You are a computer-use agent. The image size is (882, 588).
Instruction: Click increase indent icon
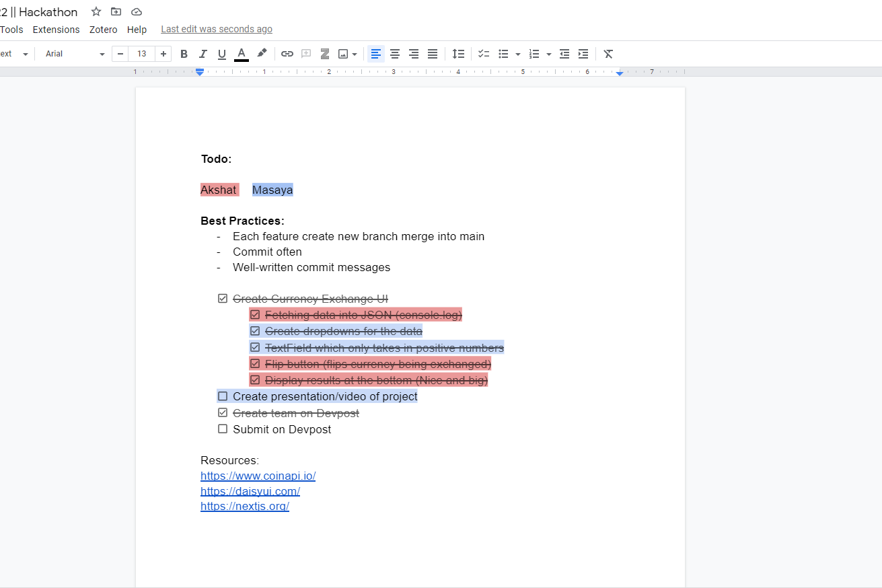583,54
